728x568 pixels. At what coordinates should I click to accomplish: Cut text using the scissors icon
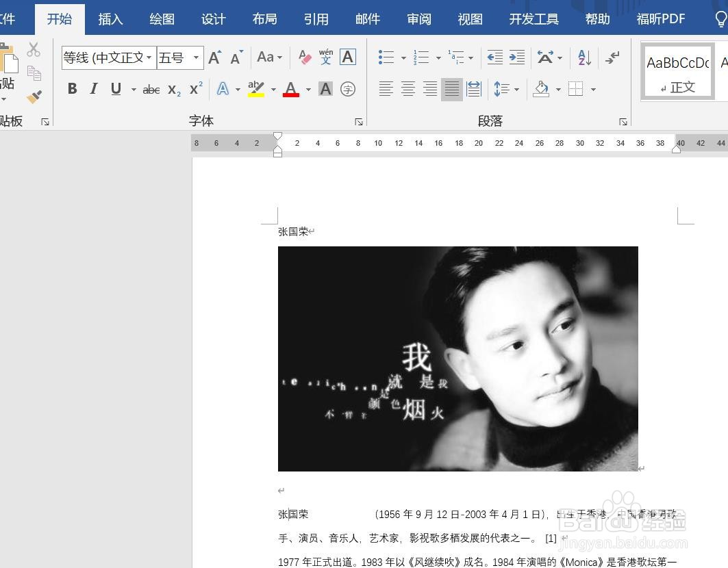pos(32,49)
